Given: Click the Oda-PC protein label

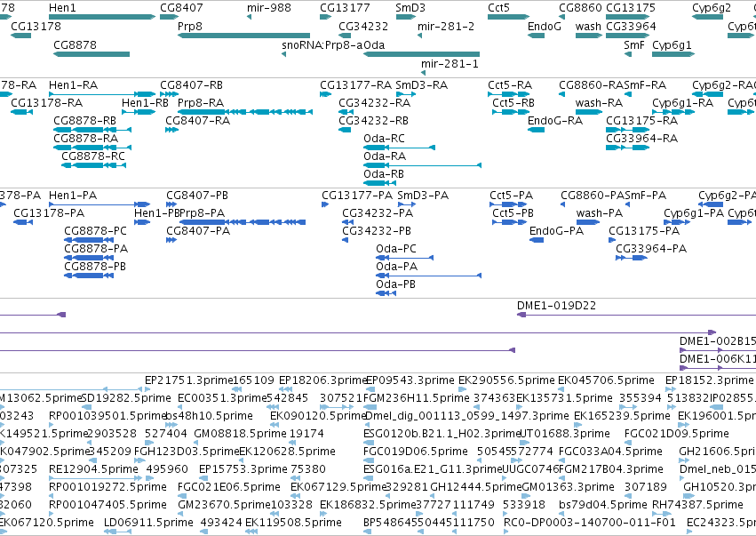Looking at the screenshot, I should (x=396, y=249).
